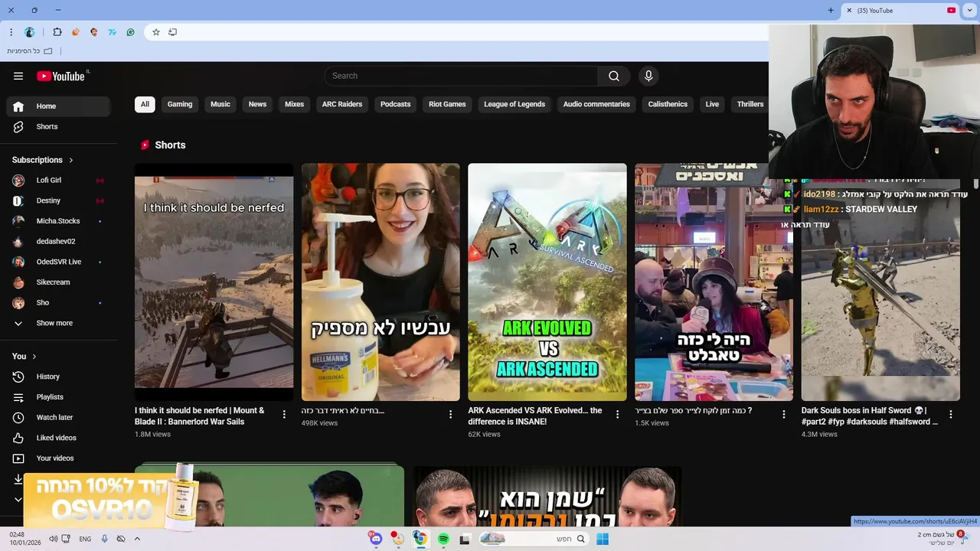980x551 pixels.
Task: Open Liked videos in the sidebar
Action: 58,438
